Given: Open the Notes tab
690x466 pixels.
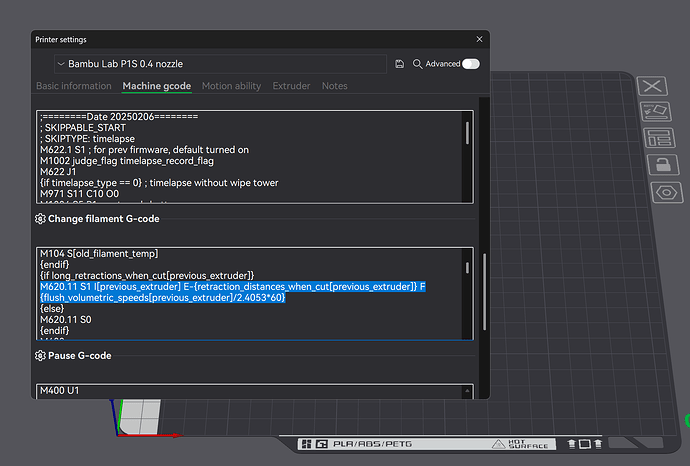Looking at the screenshot, I should tap(334, 86).
